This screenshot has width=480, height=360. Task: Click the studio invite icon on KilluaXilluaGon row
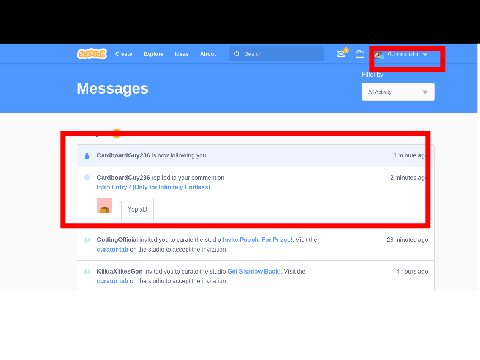coord(87,271)
